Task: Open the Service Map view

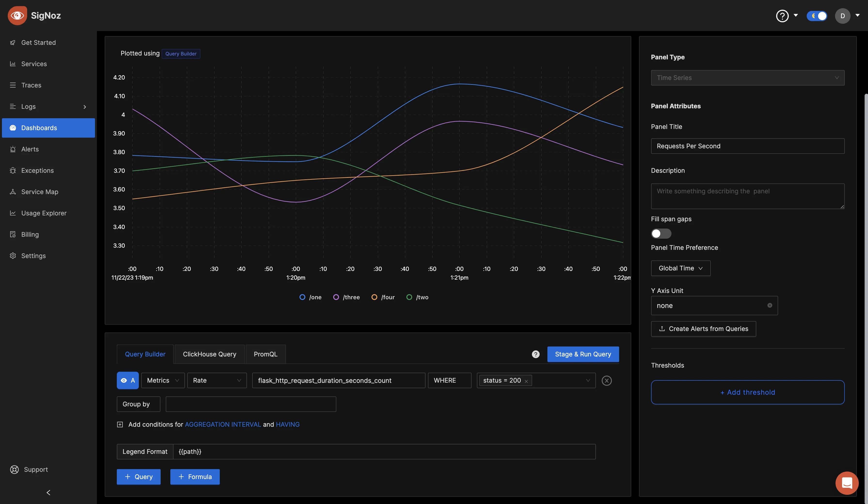Action: coord(39,191)
